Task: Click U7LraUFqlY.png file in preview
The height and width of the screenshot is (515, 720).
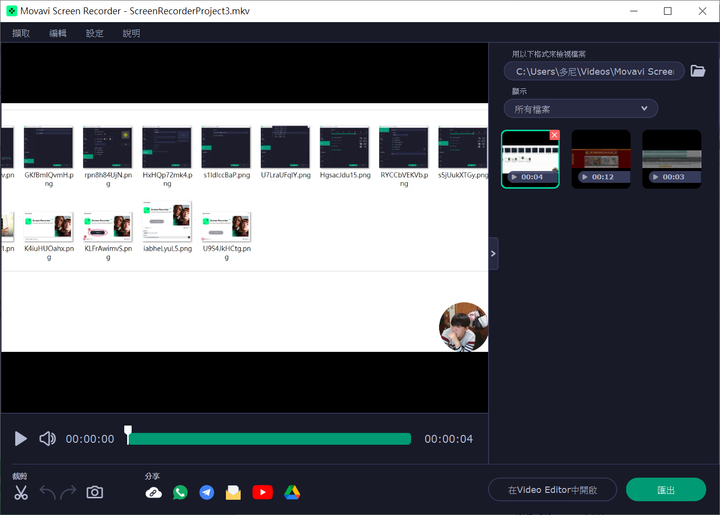Action: [x=285, y=153]
